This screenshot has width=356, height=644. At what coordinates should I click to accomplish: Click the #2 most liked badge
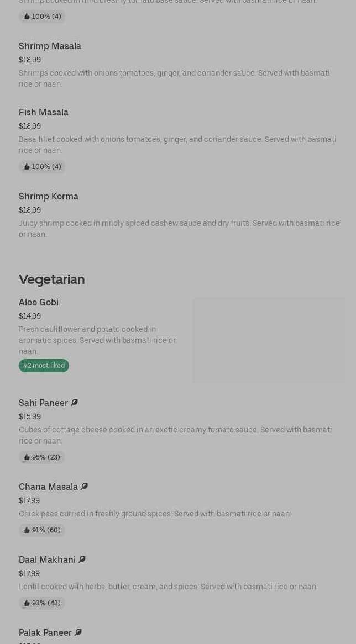coord(44,366)
